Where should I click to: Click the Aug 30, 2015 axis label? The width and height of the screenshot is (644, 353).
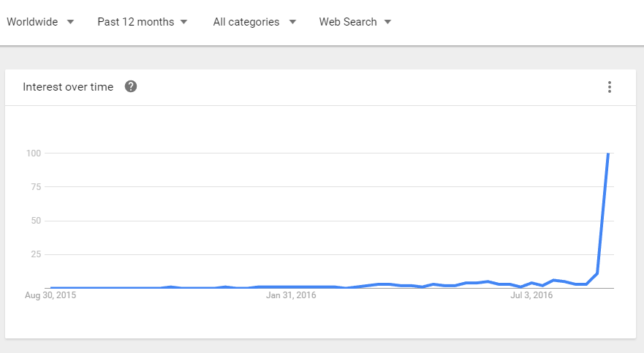(x=50, y=296)
